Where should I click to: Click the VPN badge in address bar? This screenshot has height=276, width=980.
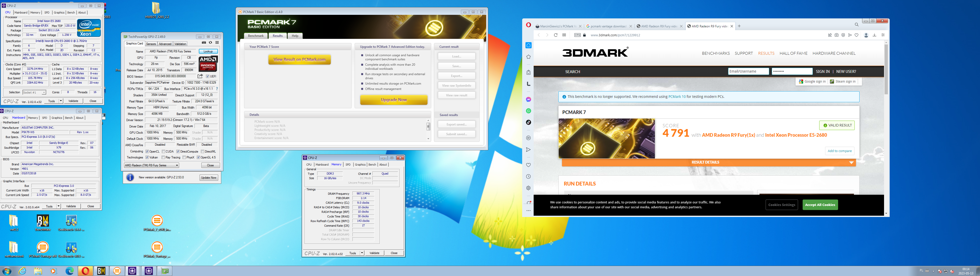[x=578, y=35]
